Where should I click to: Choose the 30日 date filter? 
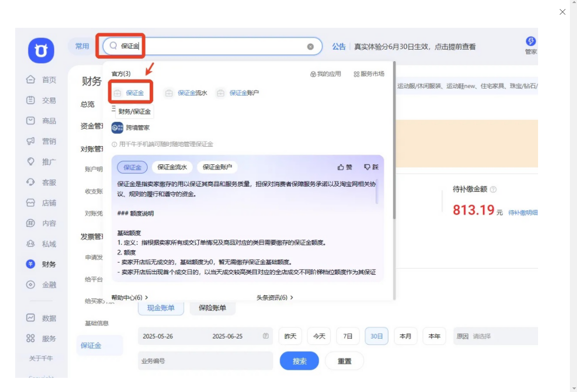coord(376,336)
